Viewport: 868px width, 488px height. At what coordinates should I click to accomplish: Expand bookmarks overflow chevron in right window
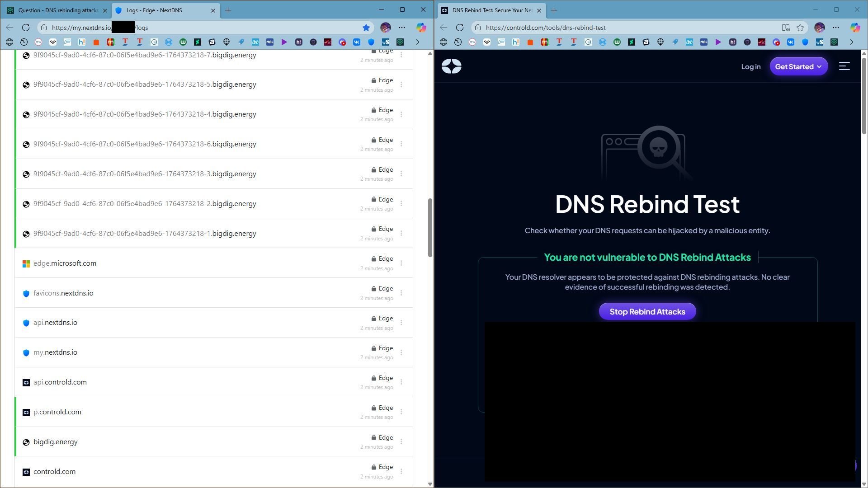[851, 42]
